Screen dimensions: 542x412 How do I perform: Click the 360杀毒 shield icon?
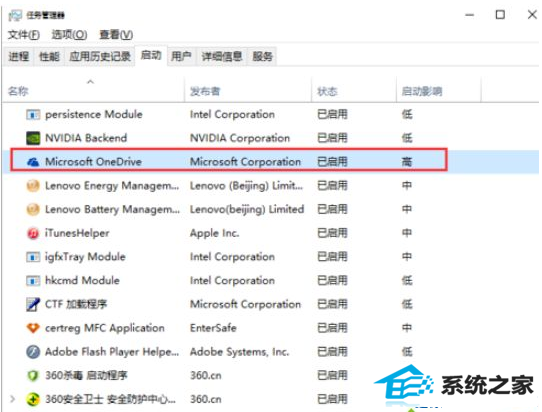pos(33,376)
